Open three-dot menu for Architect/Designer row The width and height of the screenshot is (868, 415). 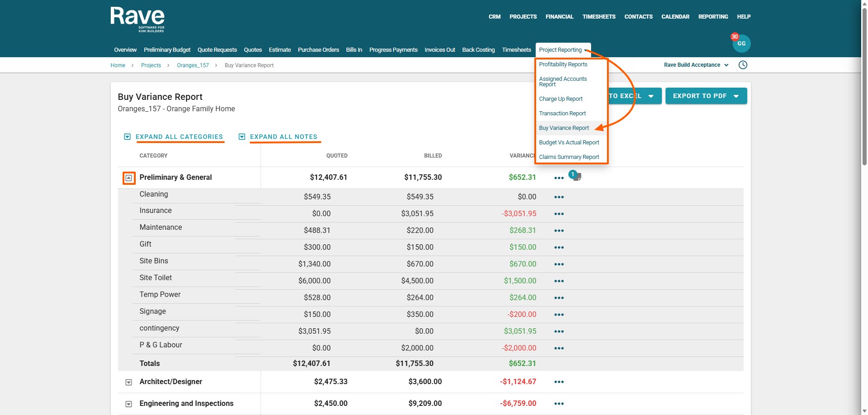coord(559,382)
